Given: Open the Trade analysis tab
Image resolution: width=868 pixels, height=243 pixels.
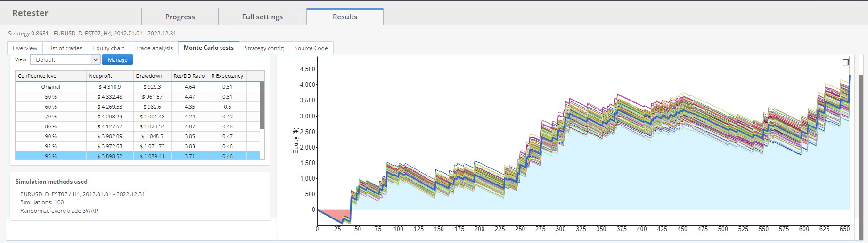Looking at the screenshot, I should click(154, 48).
